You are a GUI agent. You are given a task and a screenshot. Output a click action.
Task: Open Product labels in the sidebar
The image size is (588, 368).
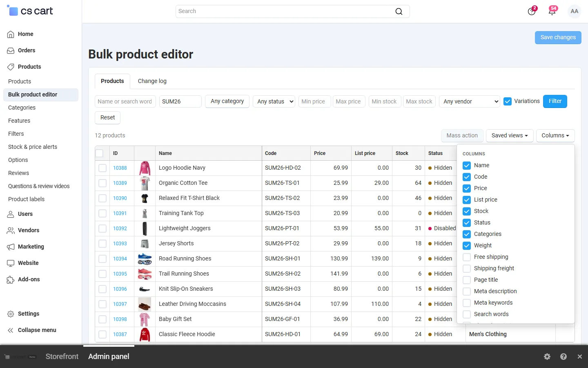[27, 200]
